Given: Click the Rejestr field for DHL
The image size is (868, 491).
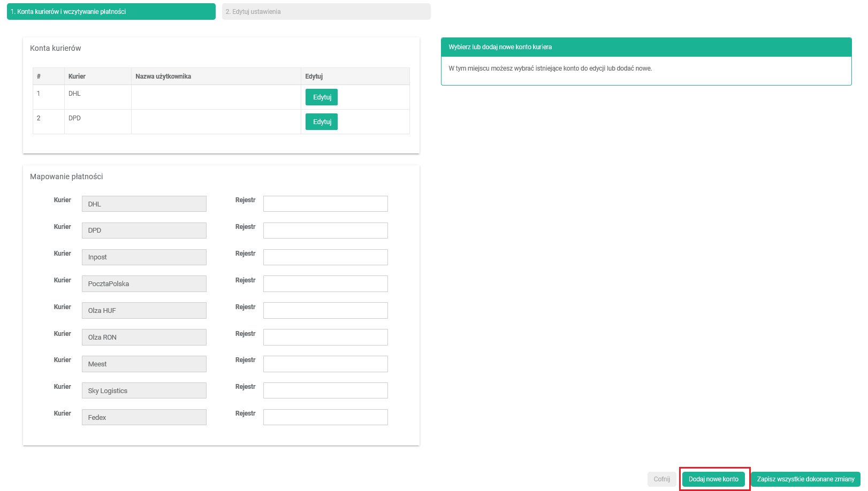Looking at the screenshot, I should [x=325, y=204].
